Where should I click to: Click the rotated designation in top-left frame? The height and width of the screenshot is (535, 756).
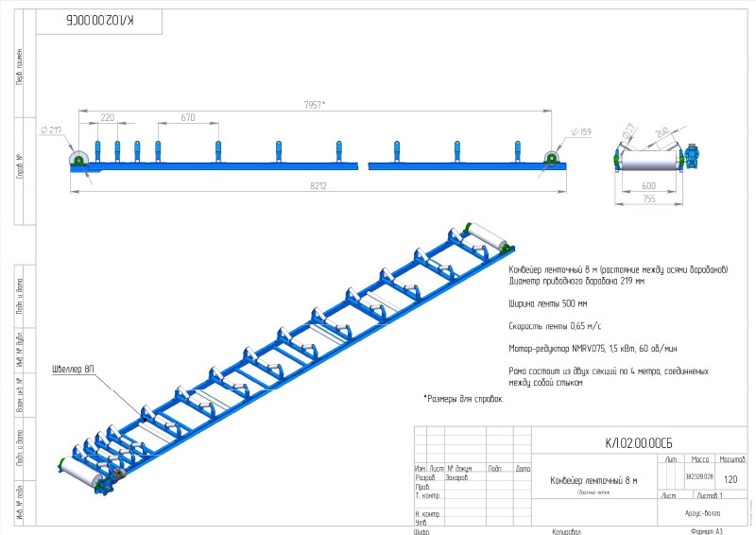pos(100,20)
